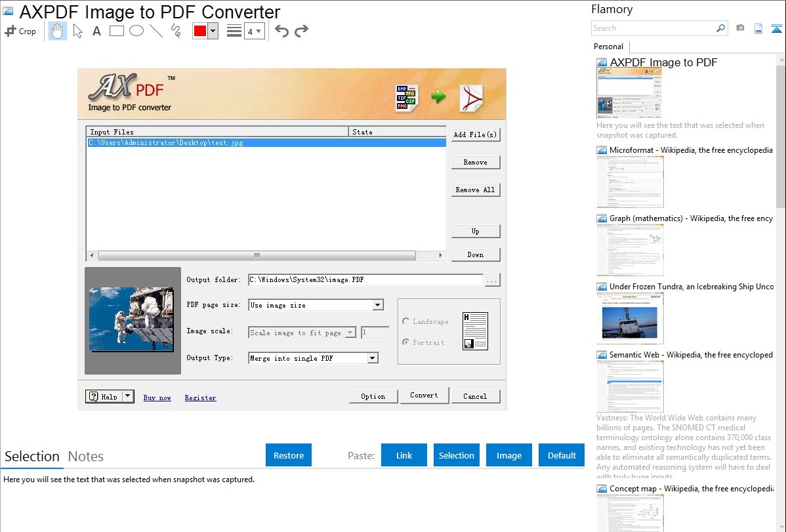Click the page icon beside the camera
Screen dimensions: 786x532
[758, 28]
